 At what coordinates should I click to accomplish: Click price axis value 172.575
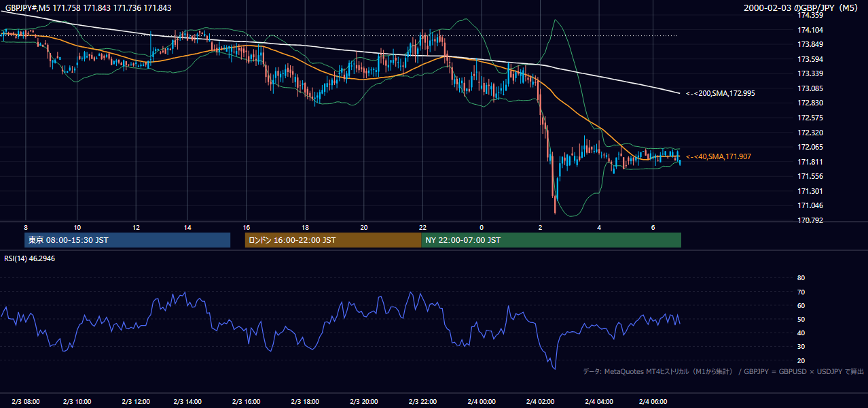810,118
